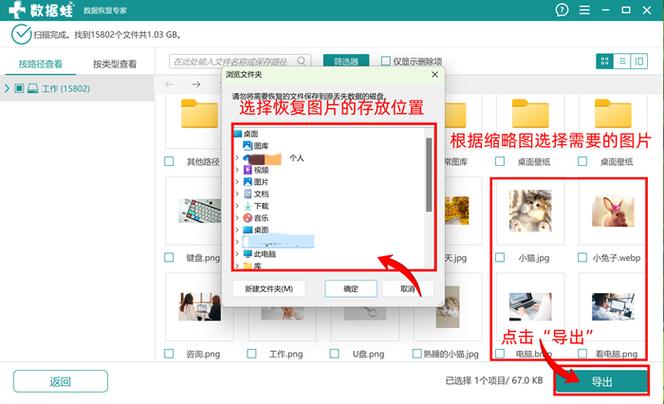
Task: Click the browse dialog vertical scrollbar
Action: 429,174
